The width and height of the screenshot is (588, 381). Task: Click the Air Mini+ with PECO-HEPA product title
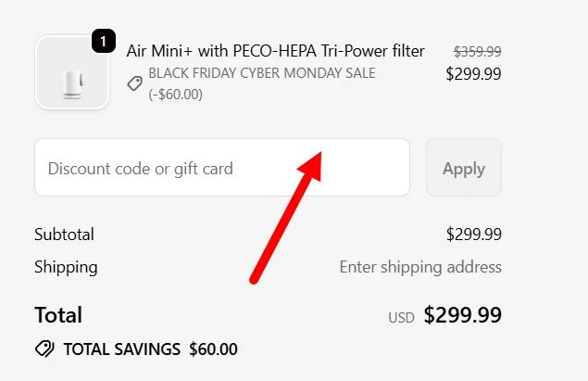pyautogui.click(x=275, y=51)
